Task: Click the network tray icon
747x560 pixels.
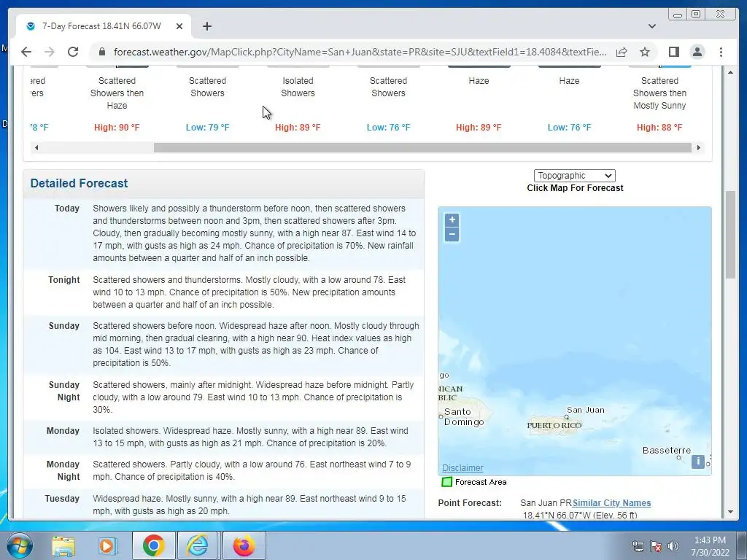Action: (x=638, y=546)
